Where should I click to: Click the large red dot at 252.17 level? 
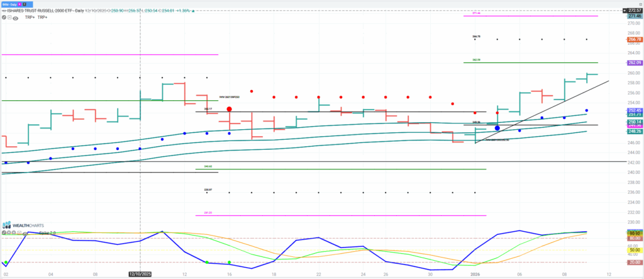tap(230, 109)
